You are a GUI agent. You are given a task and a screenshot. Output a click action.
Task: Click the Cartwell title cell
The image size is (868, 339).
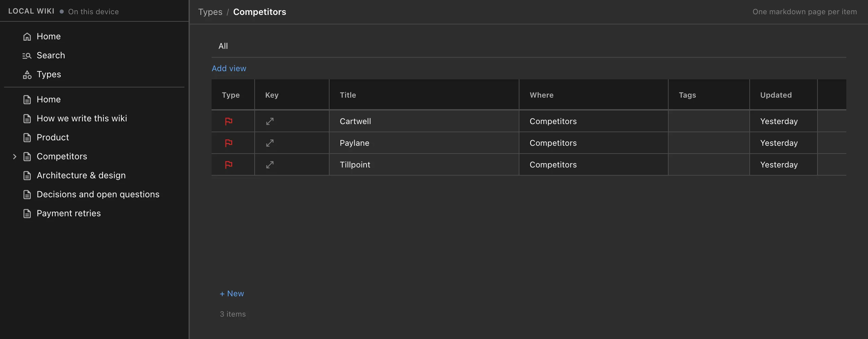click(424, 121)
